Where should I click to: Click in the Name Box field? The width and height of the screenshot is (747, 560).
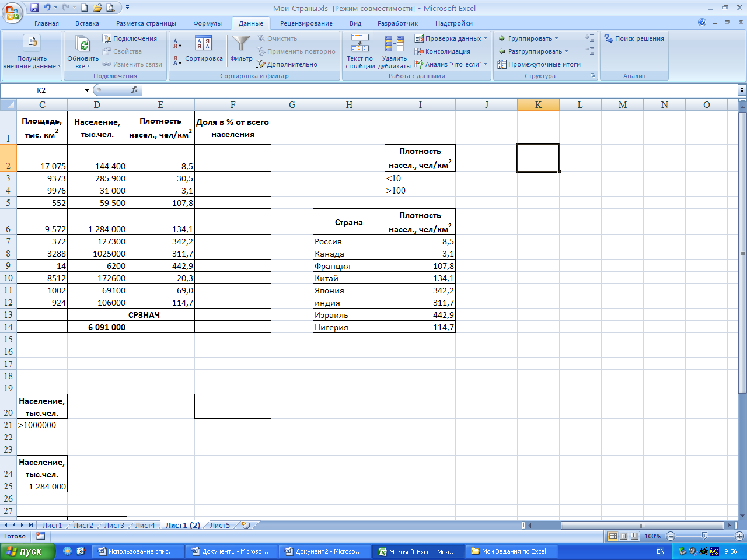tap(41, 90)
